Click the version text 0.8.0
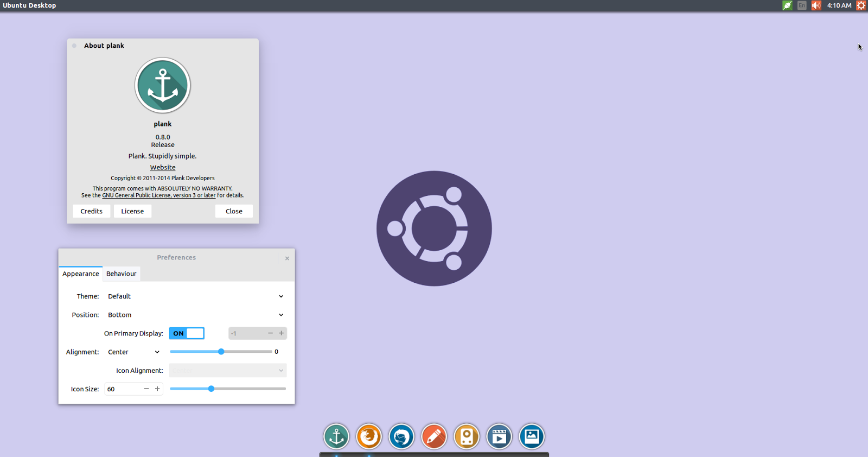The width and height of the screenshot is (868, 457). (x=163, y=137)
